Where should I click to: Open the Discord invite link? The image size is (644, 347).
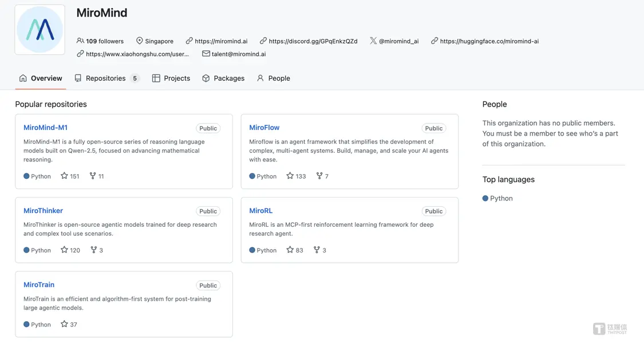coord(313,41)
